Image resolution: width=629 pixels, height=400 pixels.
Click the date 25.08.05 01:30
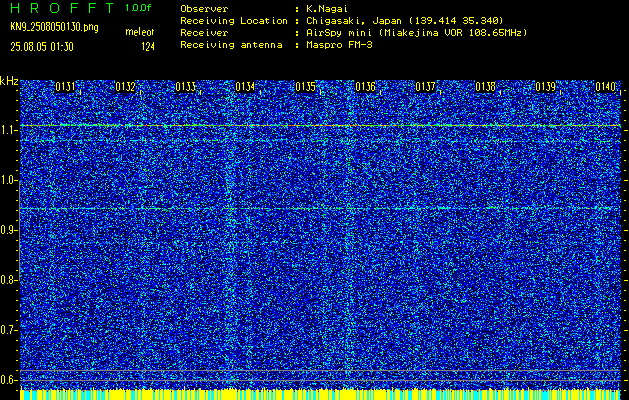tap(42, 47)
